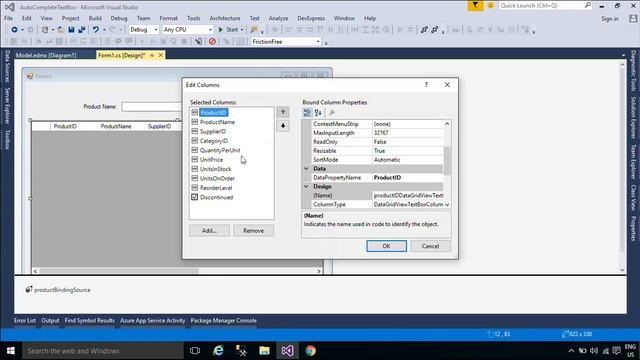Move selected column up with the arrow button
This screenshot has height=360, width=640.
283,112
